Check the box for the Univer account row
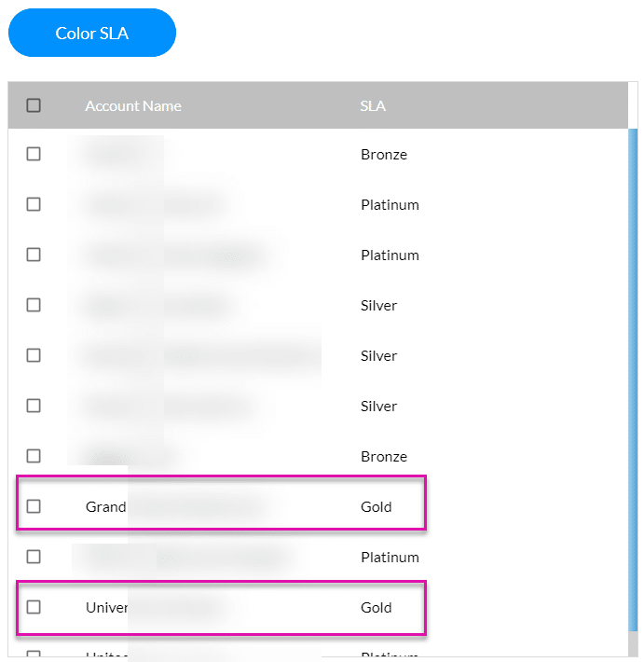This screenshot has height=662, width=644. [34, 607]
